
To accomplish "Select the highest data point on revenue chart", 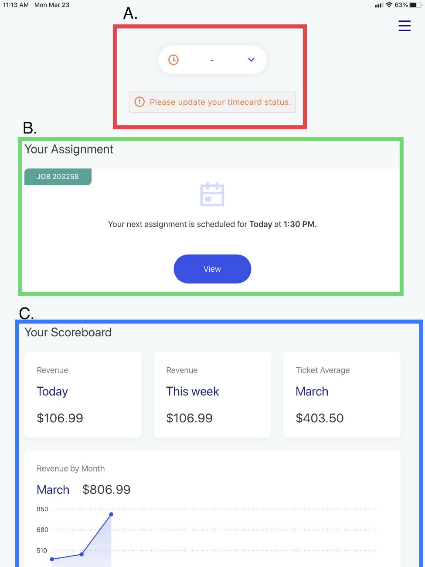I will (111, 514).
